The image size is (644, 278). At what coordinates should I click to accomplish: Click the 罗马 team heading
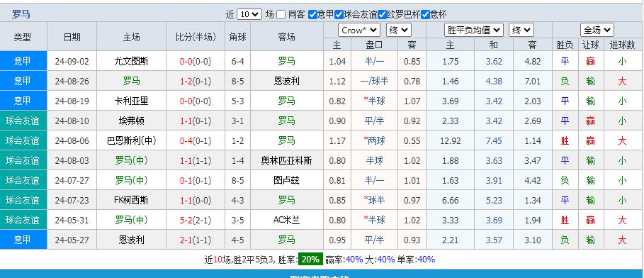tap(21, 14)
